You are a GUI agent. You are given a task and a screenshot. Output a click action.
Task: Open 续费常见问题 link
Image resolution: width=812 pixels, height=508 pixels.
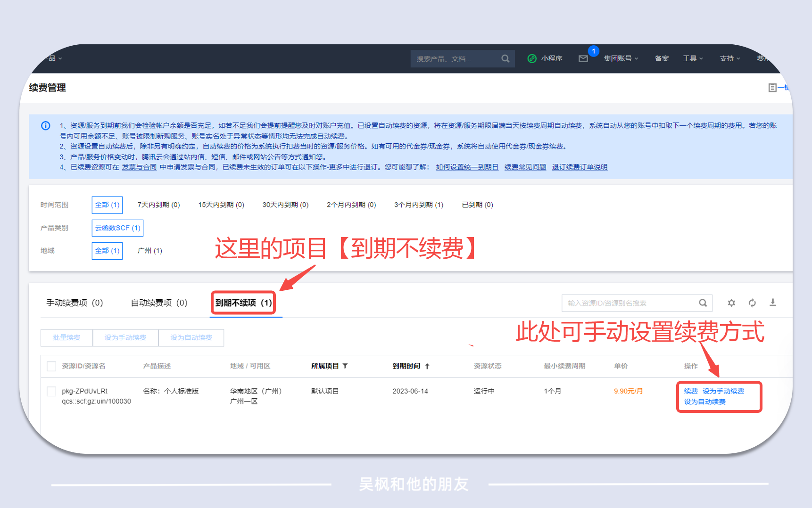(x=525, y=167)
